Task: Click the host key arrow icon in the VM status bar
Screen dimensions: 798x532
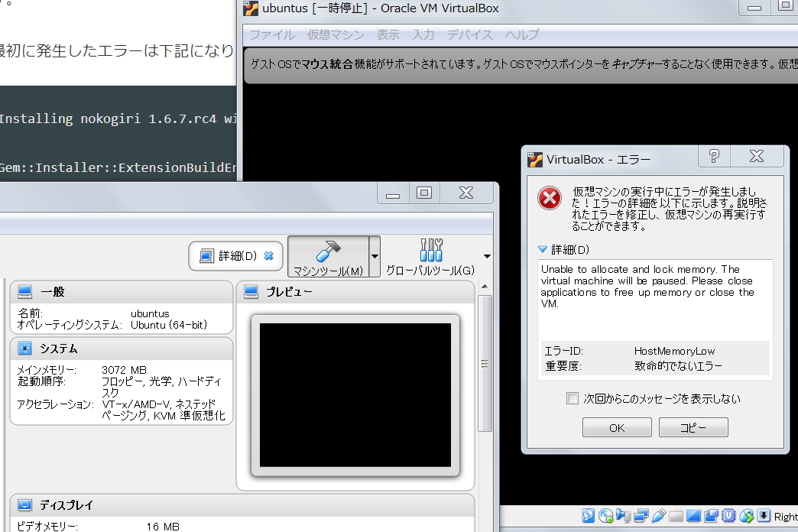Action: [764, 516]
